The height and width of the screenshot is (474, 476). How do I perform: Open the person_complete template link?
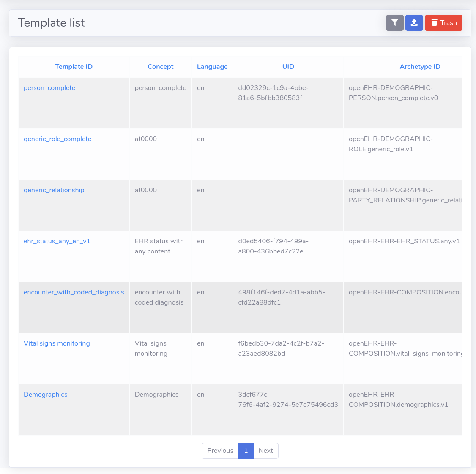click(x=49, y=88)
